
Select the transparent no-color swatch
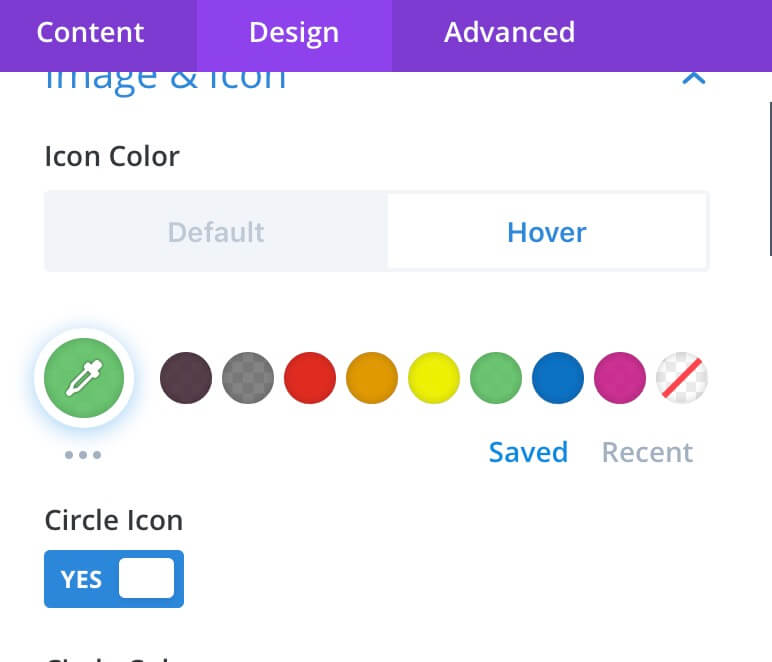pos(682,378)
